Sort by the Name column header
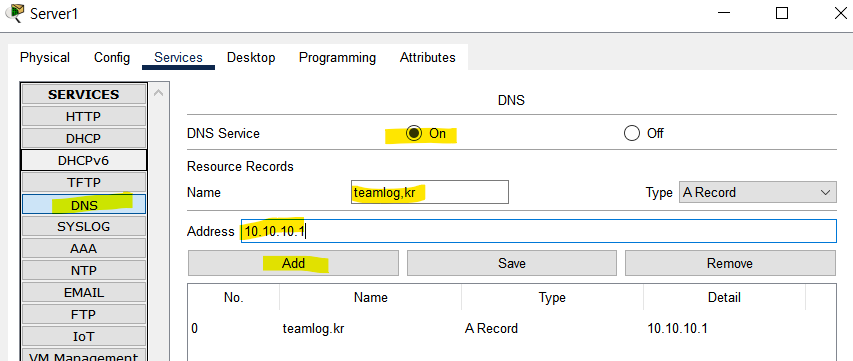This screenshot has width=853, height=361. coord(370,297)
